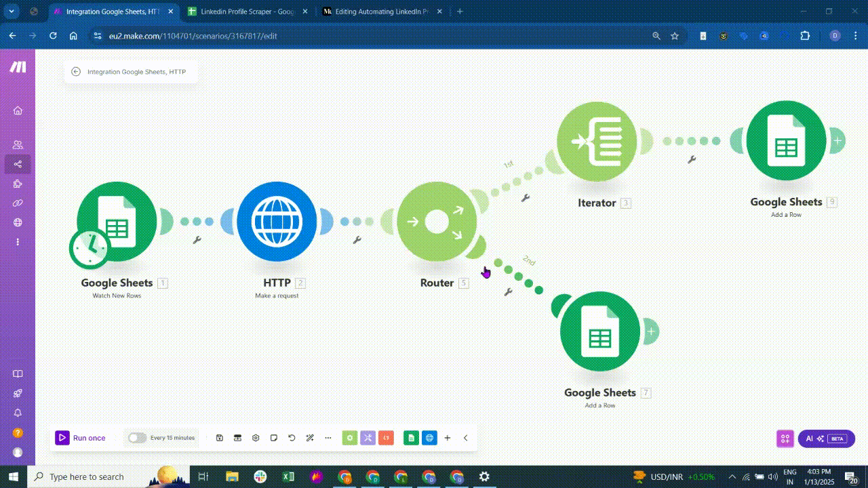Screen dimensions: 868x488
Task: Click the Notes icon in toolbar
Action: tap(274, 438)
